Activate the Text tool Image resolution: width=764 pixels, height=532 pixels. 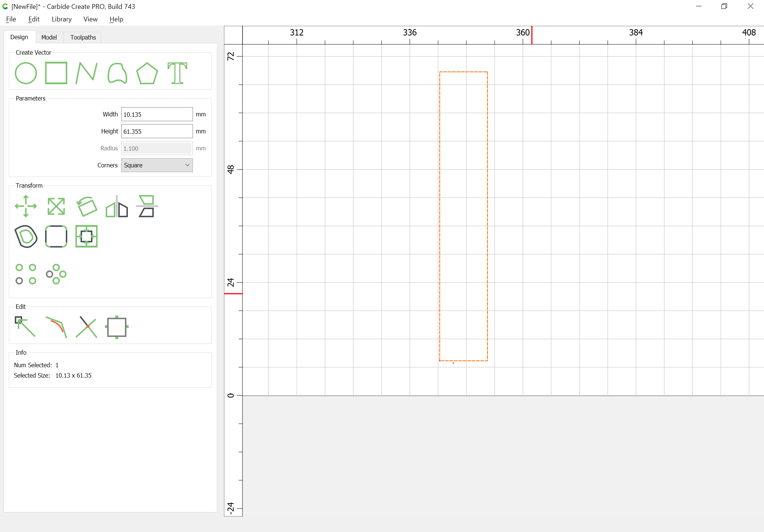tap(177, 73)
